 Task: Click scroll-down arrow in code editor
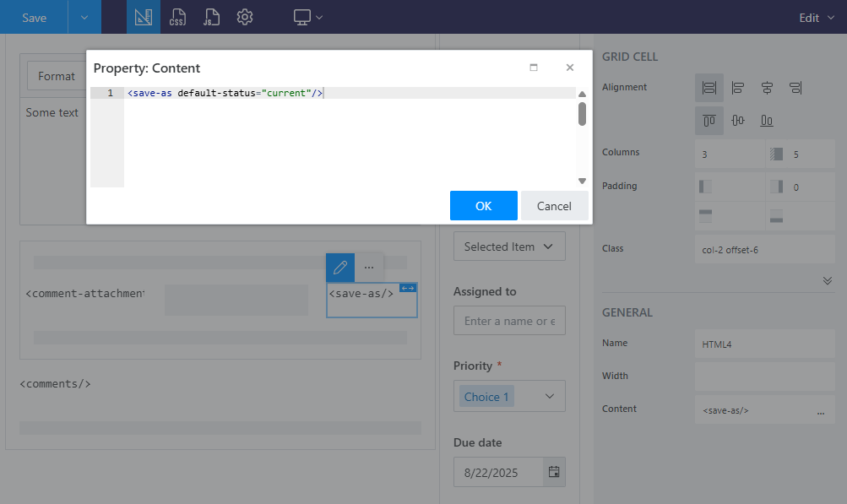[x=582, y=181]
